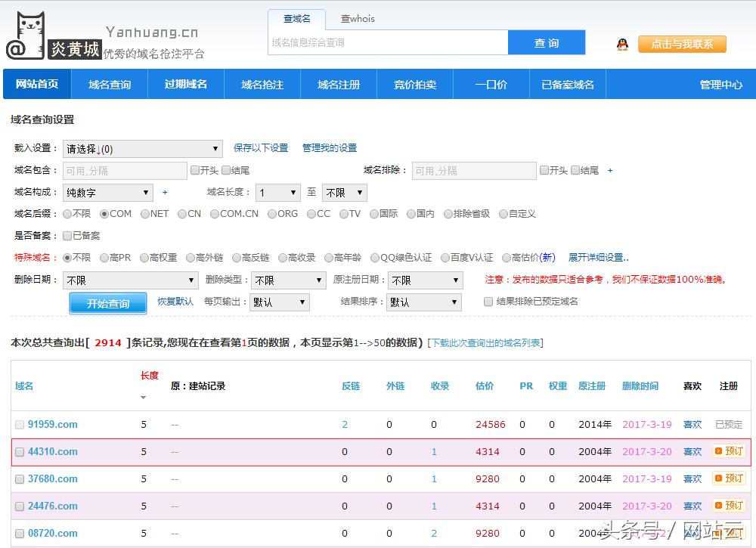
Task: Open QQ chat via the penguin icon
Action: click(621, 45)
